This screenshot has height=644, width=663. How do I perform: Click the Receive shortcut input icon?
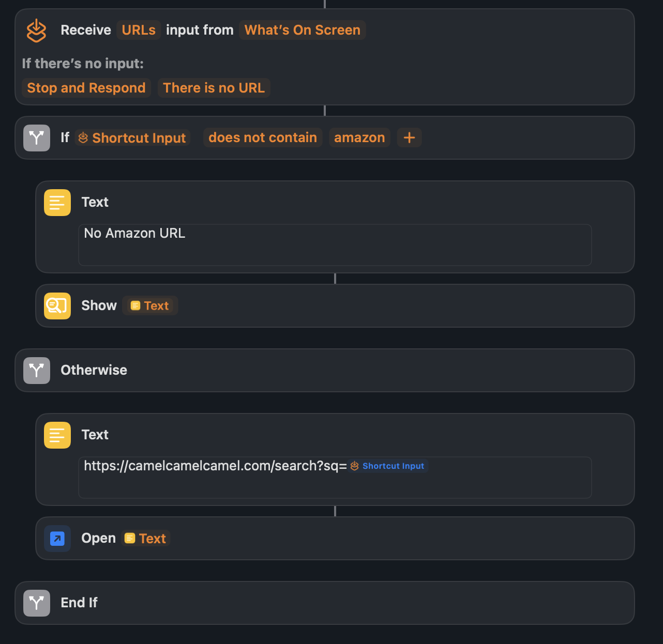click(36, 30)
